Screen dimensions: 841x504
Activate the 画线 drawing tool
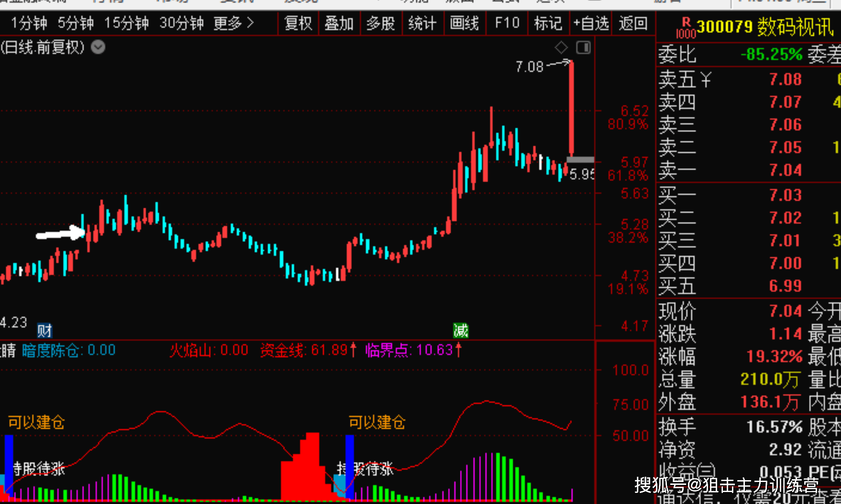click(464, 23)
